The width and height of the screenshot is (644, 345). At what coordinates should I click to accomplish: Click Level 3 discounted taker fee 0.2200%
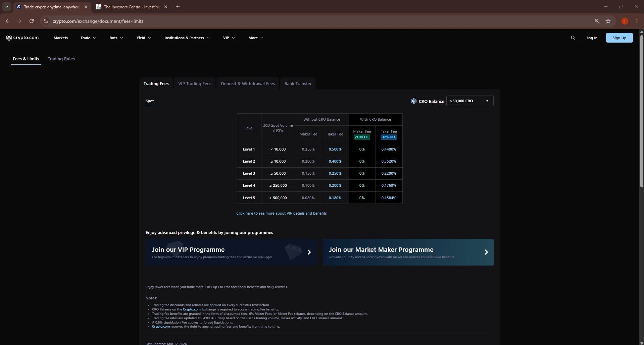[x=389, y=173]
